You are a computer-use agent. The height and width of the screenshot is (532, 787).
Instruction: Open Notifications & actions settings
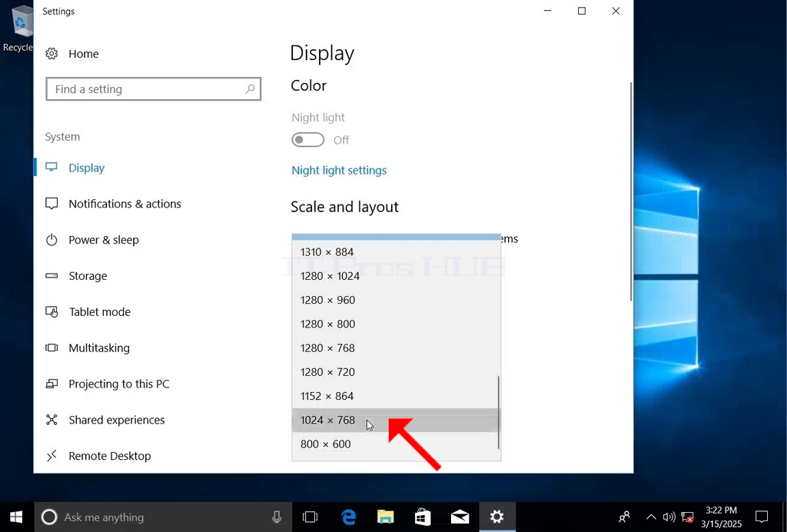(125, 204)
